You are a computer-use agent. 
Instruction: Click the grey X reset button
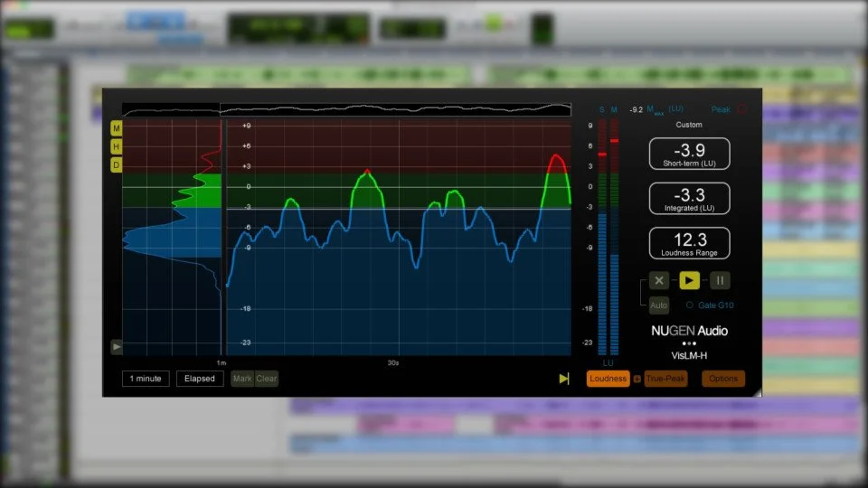[659, 280]
